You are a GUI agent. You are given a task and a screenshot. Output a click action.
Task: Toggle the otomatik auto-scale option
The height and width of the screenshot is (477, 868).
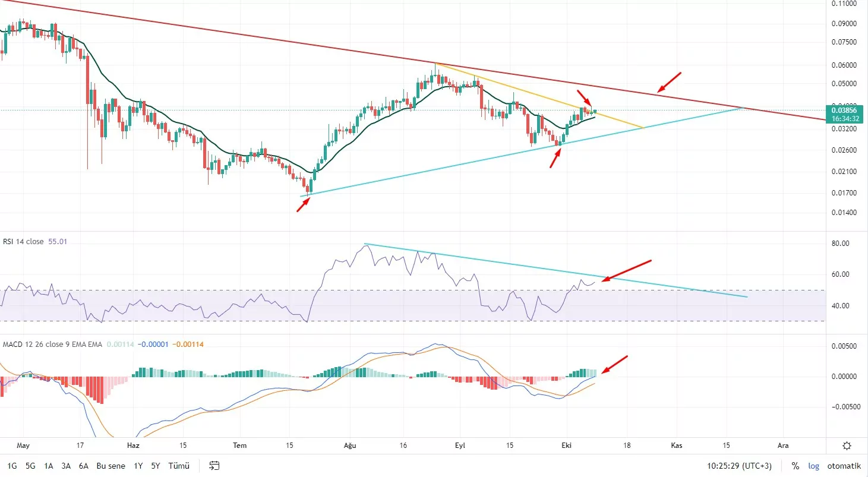coord(844,466)
